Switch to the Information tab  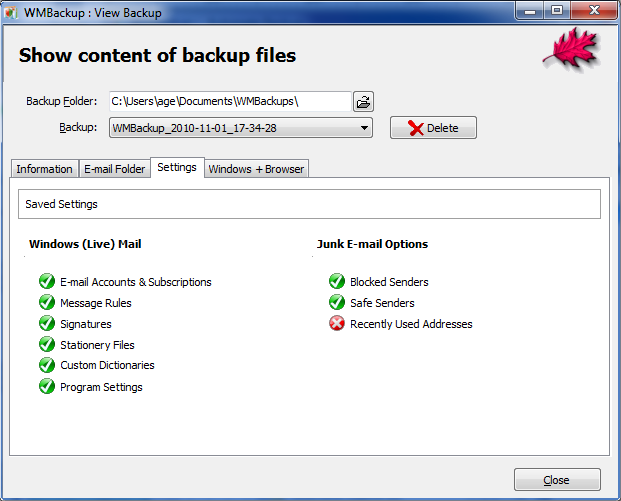pyautogui.click(x=44, y=169)
